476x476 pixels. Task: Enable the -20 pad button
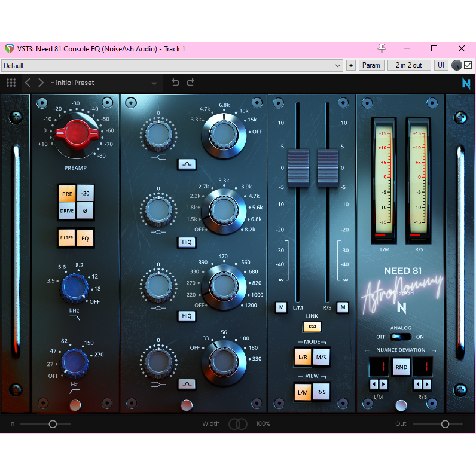pos(86,193)
